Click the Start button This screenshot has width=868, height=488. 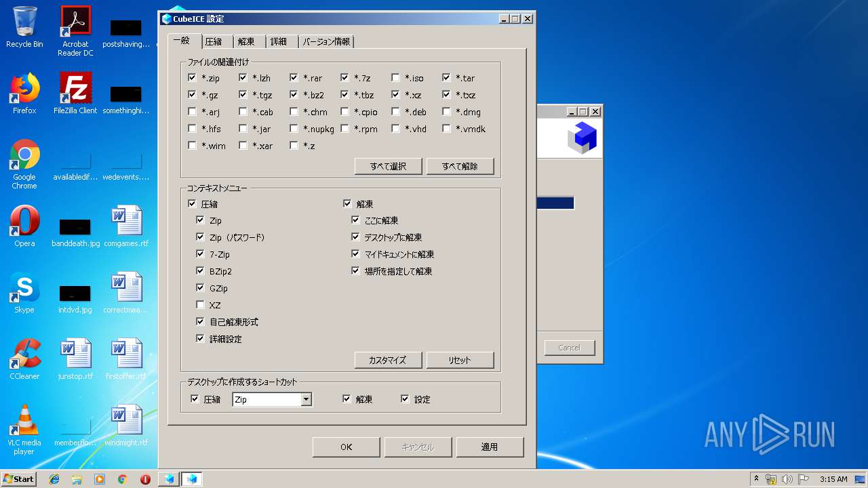[18, 479]
